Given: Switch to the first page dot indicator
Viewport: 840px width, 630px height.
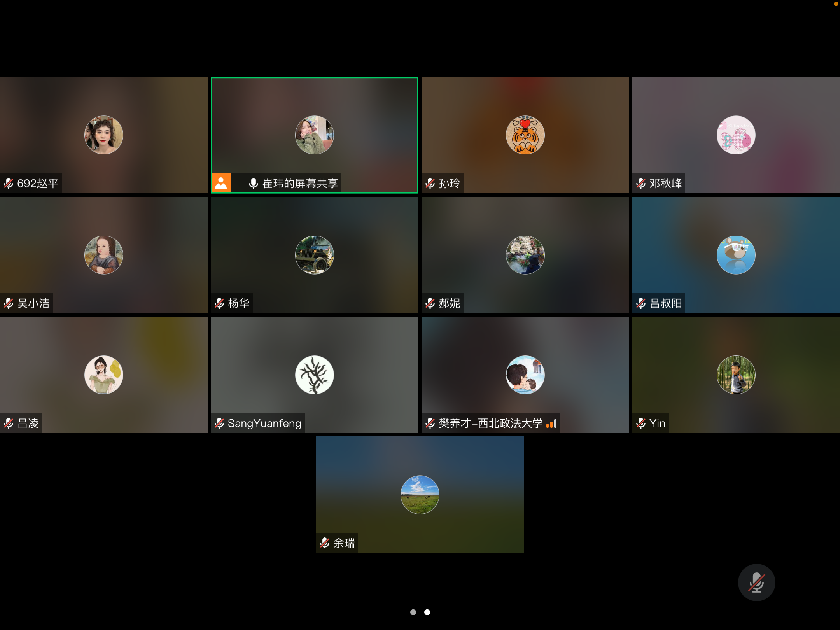Looking at the screenshot, I should point(413,612).
